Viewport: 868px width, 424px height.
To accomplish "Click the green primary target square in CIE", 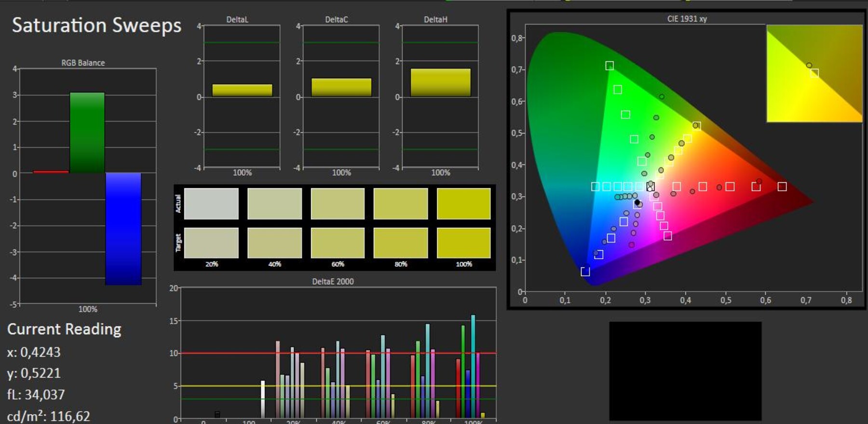I will click(610, 66).
